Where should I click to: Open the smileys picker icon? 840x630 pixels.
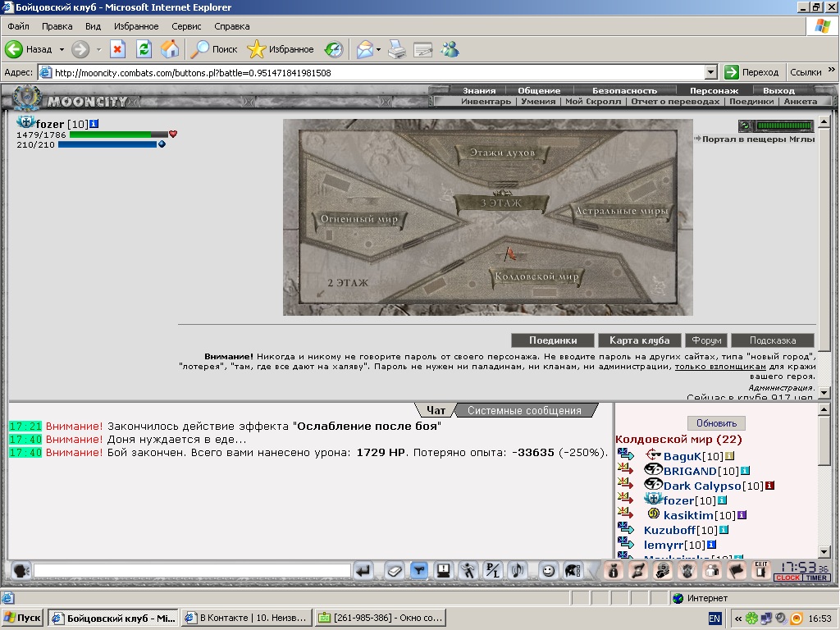coord(548,571)
